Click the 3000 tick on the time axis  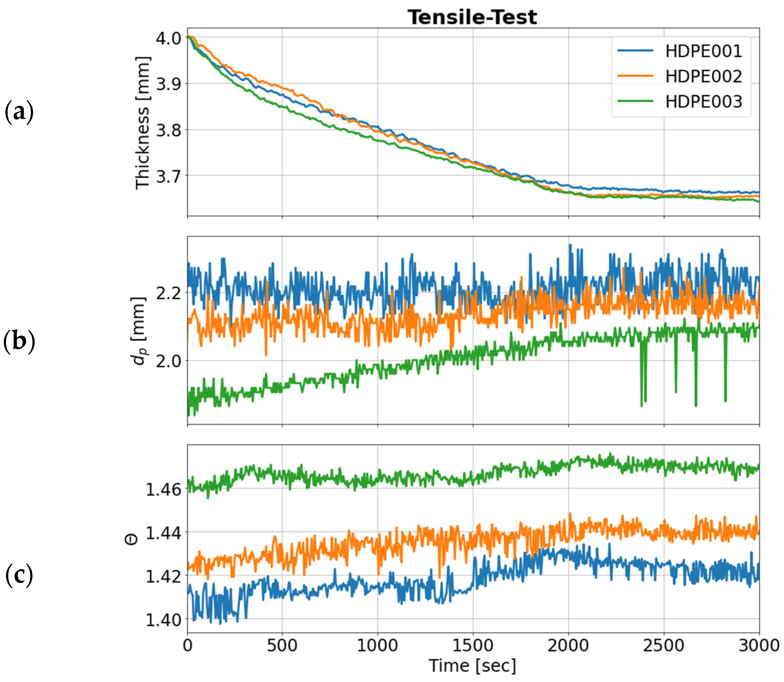(x=759, y=646)
